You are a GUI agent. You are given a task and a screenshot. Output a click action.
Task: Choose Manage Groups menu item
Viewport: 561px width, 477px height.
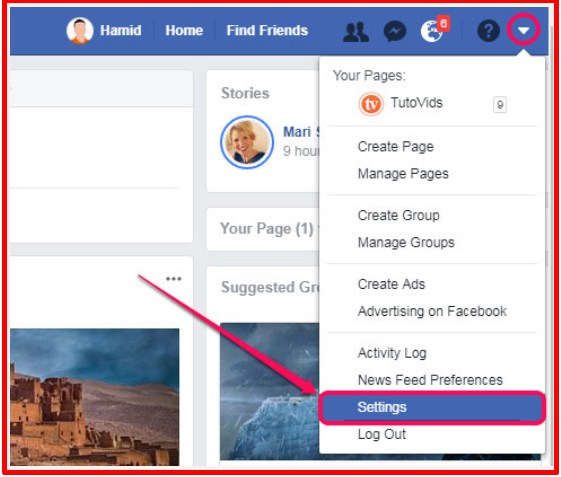(406, 243)
